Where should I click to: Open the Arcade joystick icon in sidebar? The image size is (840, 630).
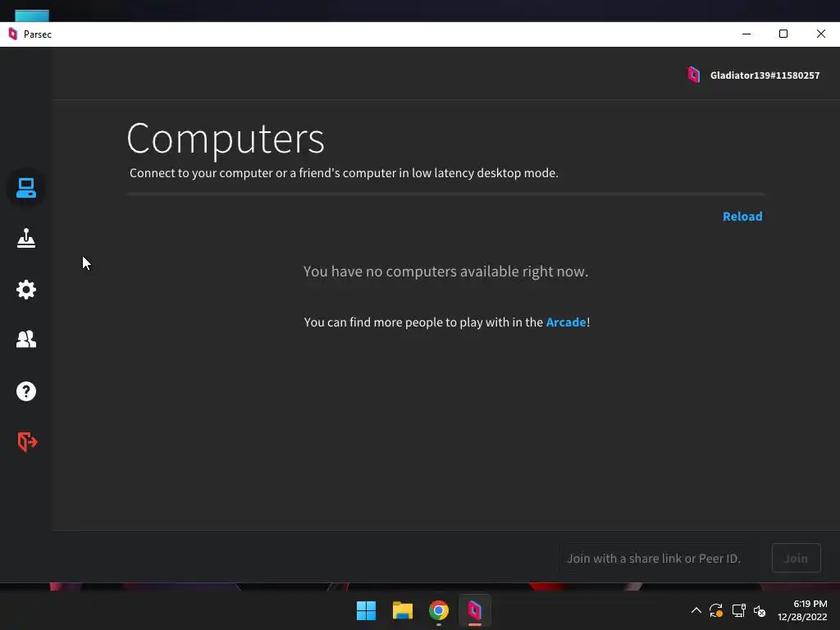tap(25, 239)
